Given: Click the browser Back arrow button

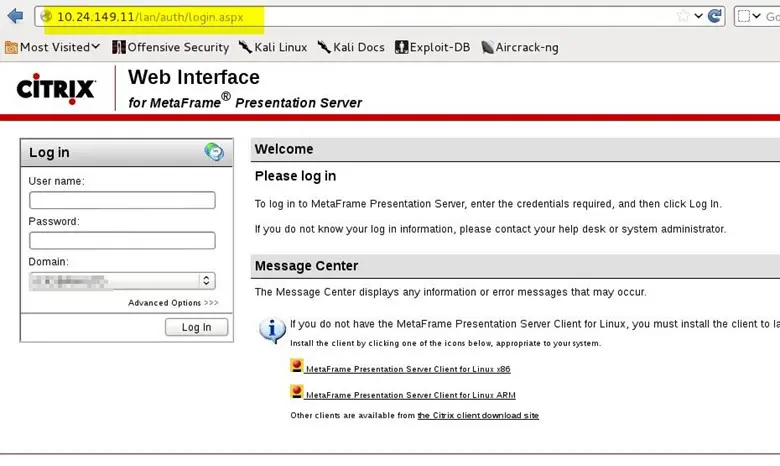Looking at the screenshot, I should [15, 16].
